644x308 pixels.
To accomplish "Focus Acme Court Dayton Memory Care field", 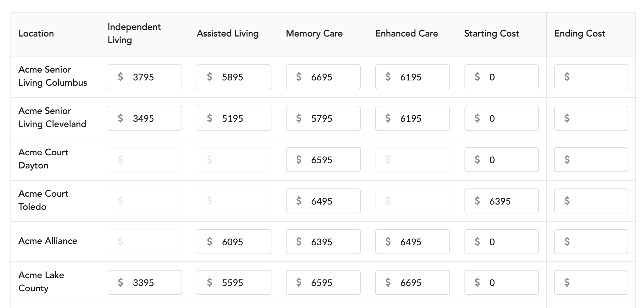I will [323, 160].
